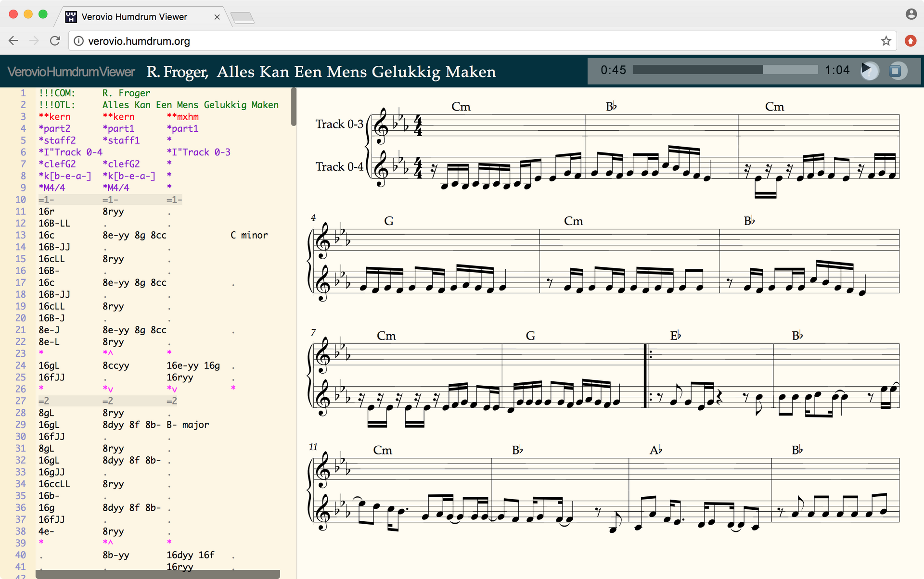This screenshot has height=579, width=924.
Task: Reload the page with the refresh icon
Action: [55, 41]
